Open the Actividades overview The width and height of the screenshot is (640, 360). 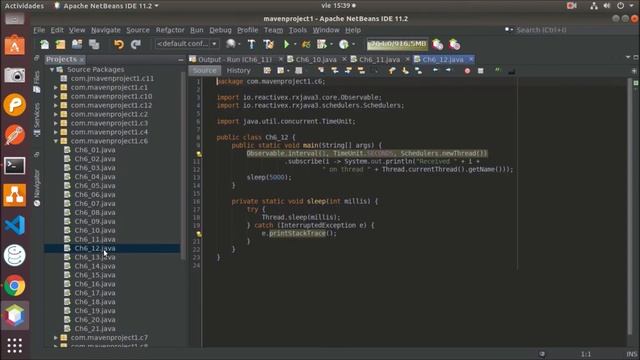pos(24,6)
